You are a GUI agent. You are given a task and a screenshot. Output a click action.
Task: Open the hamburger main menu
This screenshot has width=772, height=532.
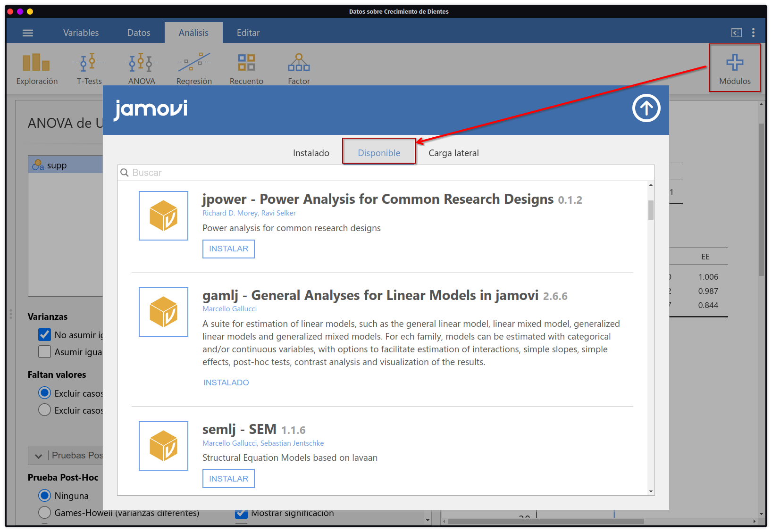pyautogui.click(x=28, y=33)
